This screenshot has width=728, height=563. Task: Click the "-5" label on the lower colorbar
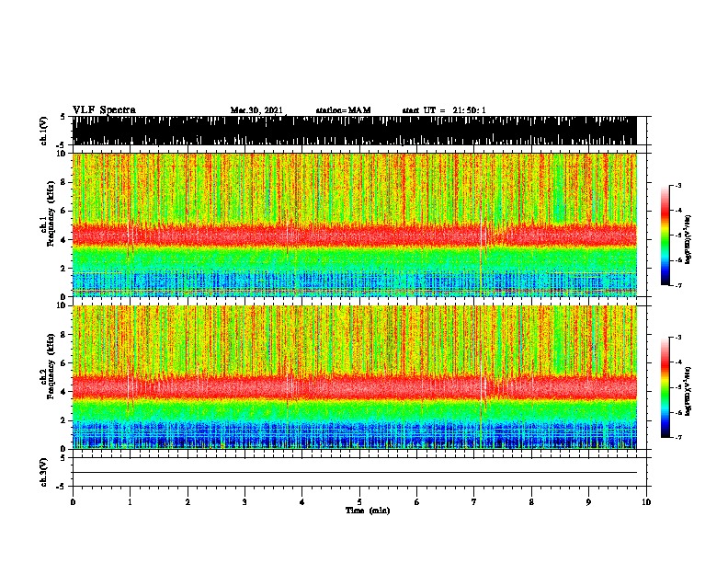point(678,387)
